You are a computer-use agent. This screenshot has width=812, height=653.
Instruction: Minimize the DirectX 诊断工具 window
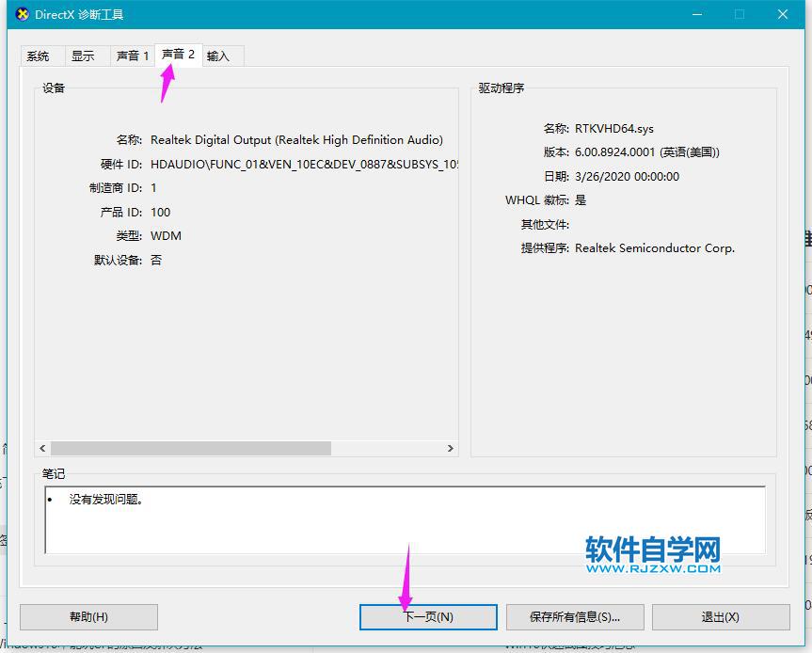click(697, 14)
